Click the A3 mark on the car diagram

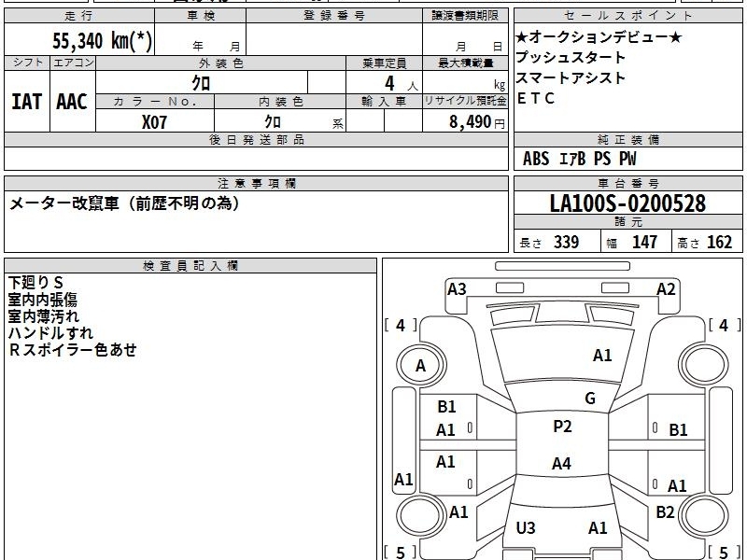457,289
